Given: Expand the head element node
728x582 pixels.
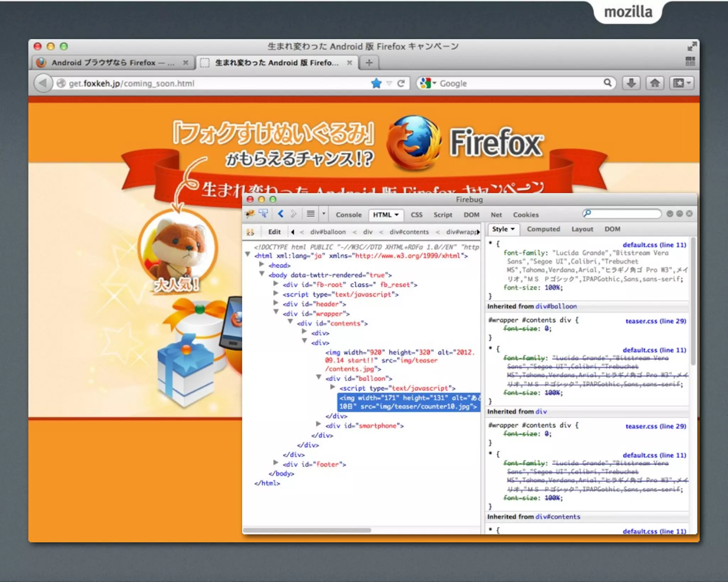Looking at the screenshot, I should coord(262,264).
